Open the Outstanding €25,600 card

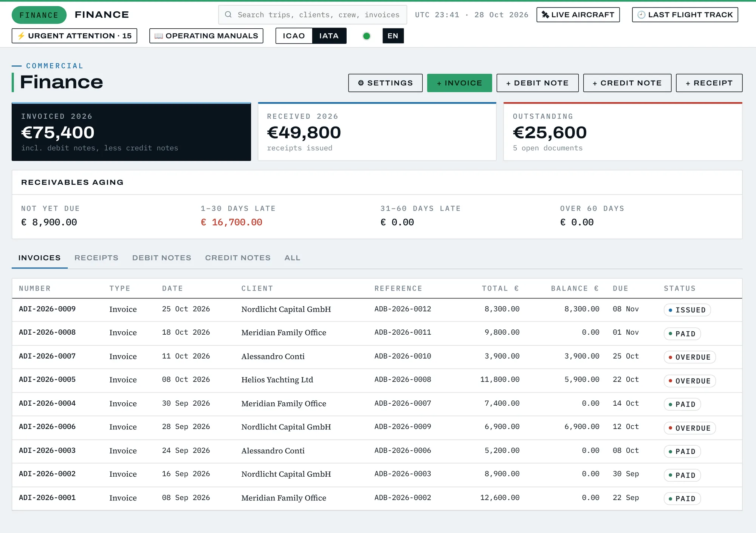(623, 132)
